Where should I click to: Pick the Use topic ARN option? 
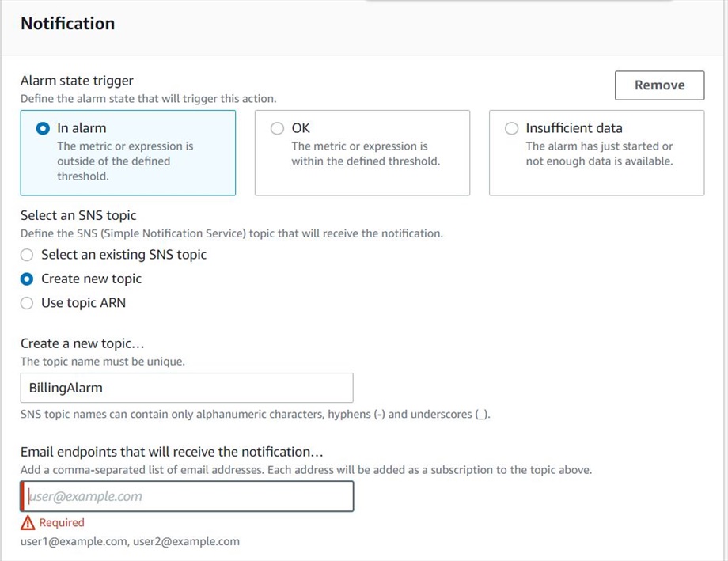pyautogui.click(x=27, y=303)
